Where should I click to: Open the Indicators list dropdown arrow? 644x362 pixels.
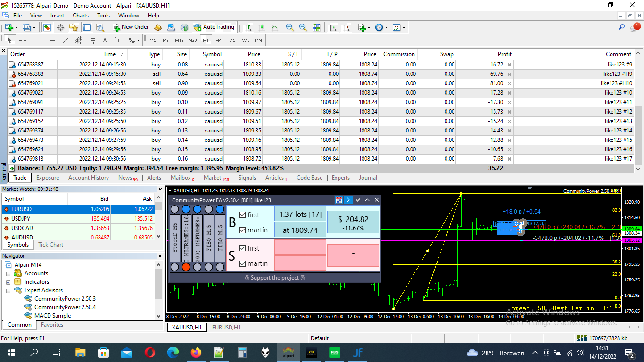369,27
